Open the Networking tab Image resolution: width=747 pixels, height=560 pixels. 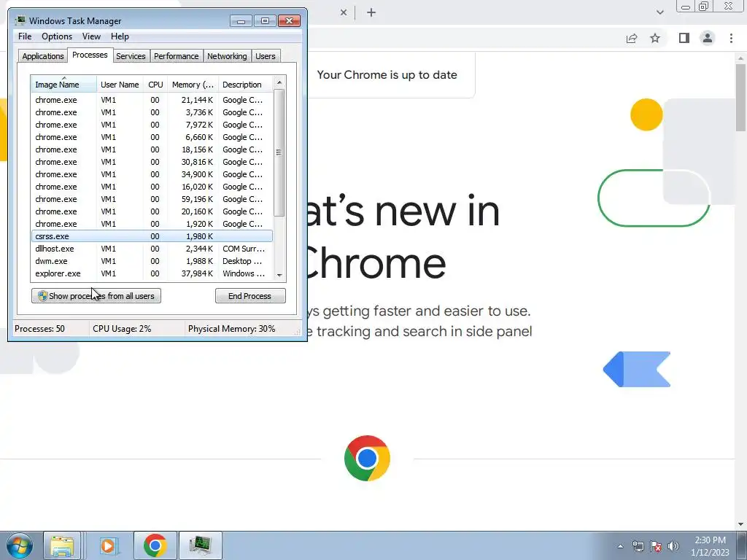(227, 56)
